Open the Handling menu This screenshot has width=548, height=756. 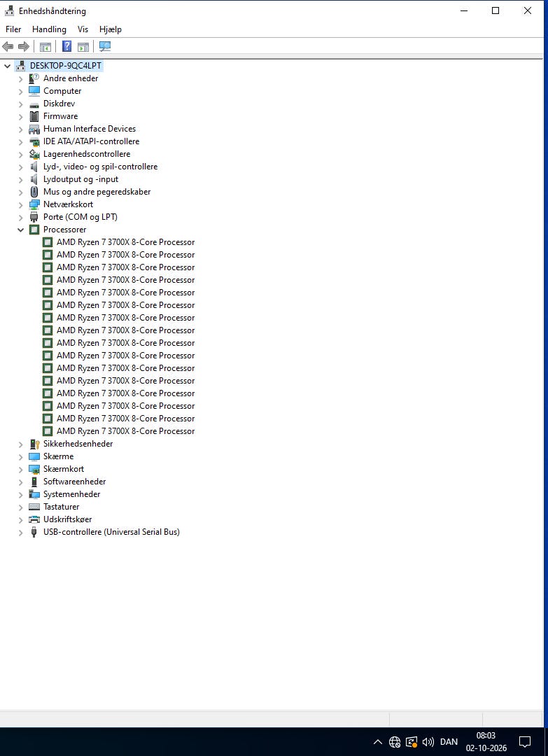(49, 29)
